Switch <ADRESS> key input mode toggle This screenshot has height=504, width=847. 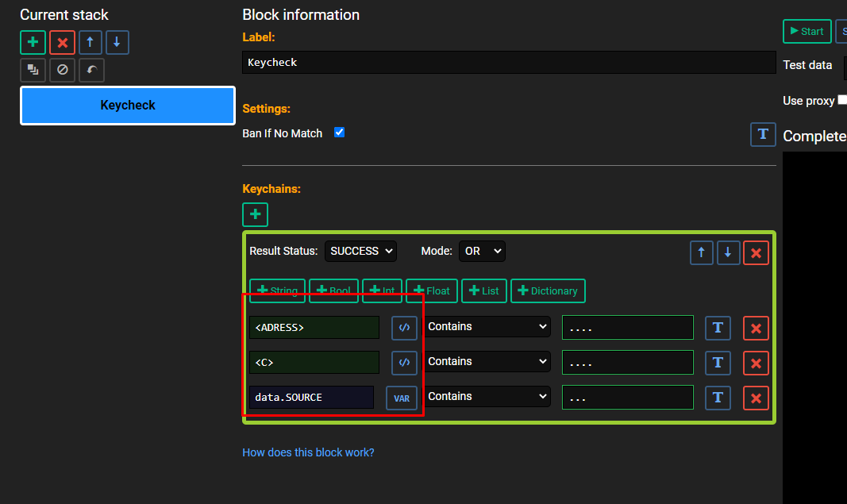pos(404,328)
